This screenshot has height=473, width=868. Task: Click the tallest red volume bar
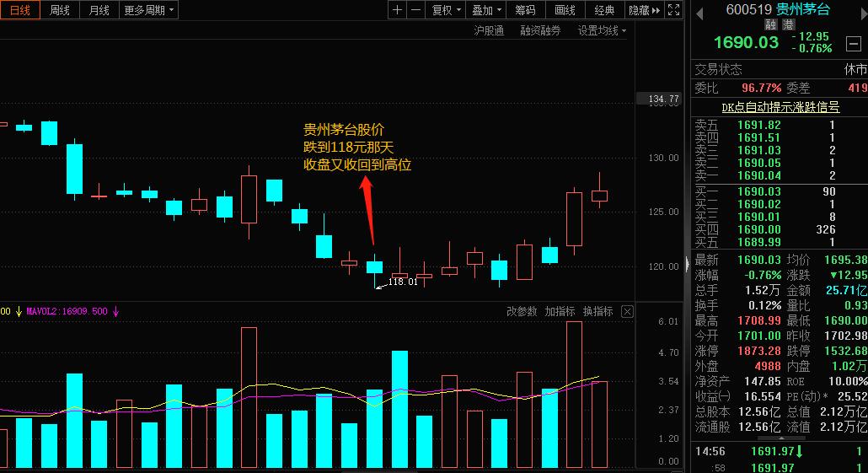(x=574, y=395)
